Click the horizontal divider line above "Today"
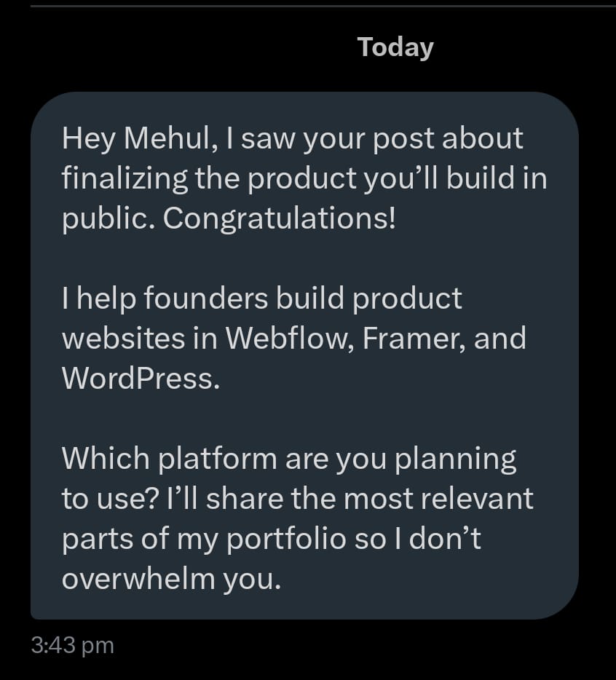Viewport: 616px width, 680px height. tap(308, 6)
